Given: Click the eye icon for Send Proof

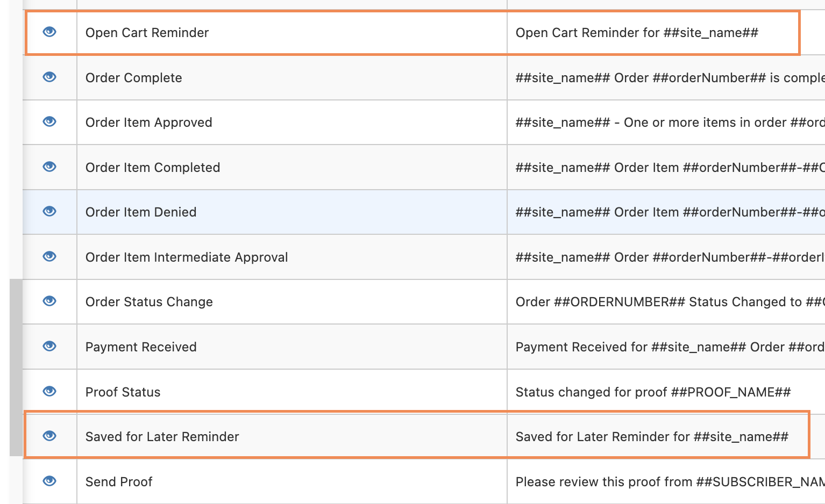Looking at the screenshot, I should click(x=49, y=481).
